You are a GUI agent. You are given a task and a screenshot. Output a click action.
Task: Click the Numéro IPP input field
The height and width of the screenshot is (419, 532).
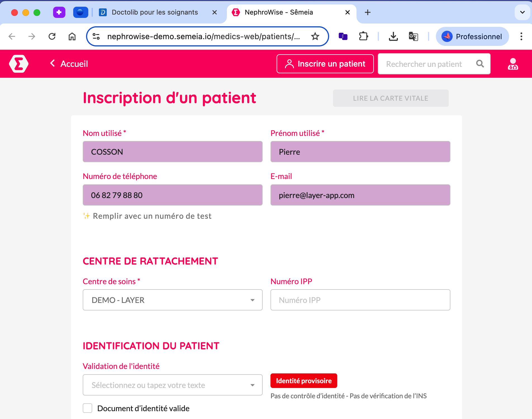click(360, 300)
